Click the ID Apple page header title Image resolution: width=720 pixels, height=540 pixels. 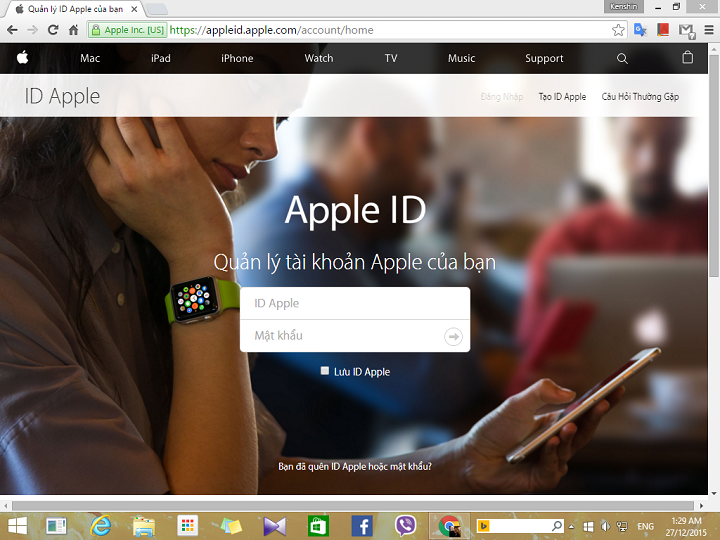tap(62, 96)
